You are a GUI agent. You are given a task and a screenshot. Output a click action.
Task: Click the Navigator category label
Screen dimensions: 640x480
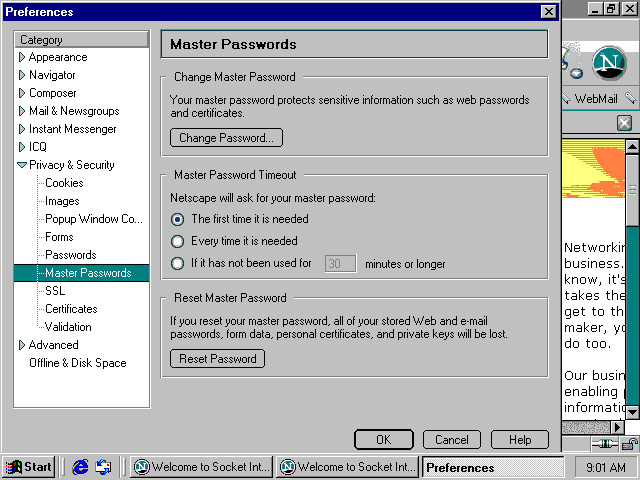pos(52,75)
